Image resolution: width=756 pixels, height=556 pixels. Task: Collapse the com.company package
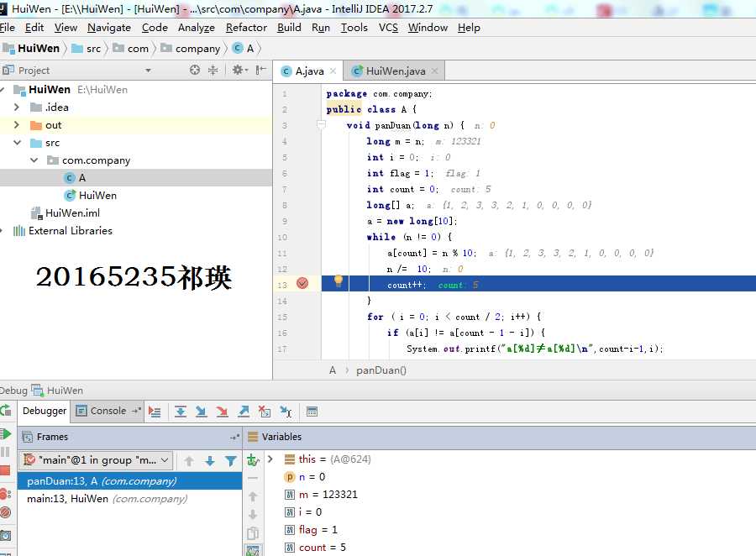34,160
